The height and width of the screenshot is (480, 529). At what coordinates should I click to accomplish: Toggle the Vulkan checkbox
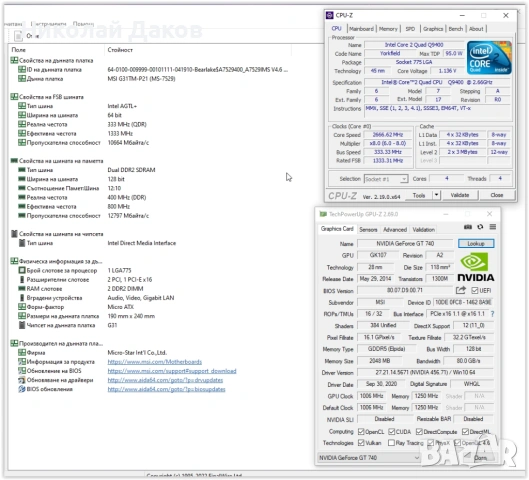361,443
